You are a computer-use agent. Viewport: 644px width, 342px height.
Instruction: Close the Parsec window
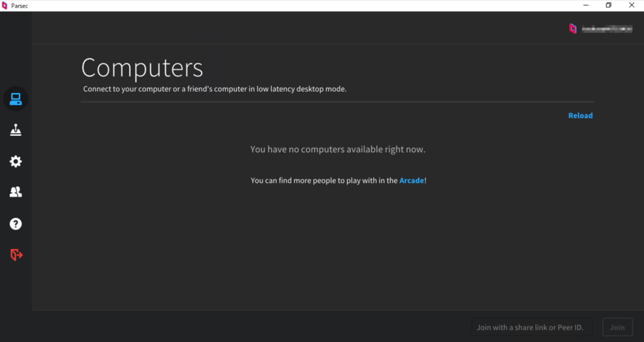[631, 5]
